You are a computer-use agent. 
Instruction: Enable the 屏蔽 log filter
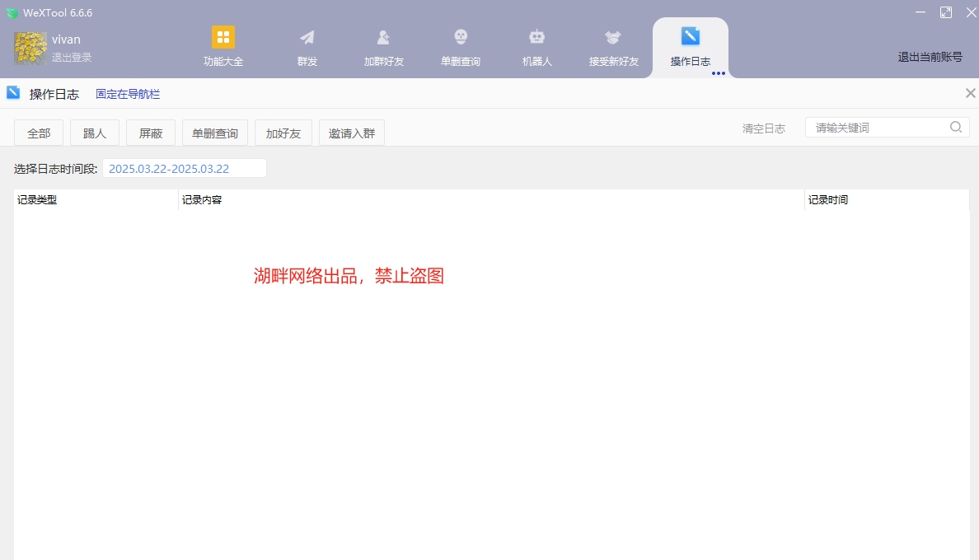[x=150, y=132]
